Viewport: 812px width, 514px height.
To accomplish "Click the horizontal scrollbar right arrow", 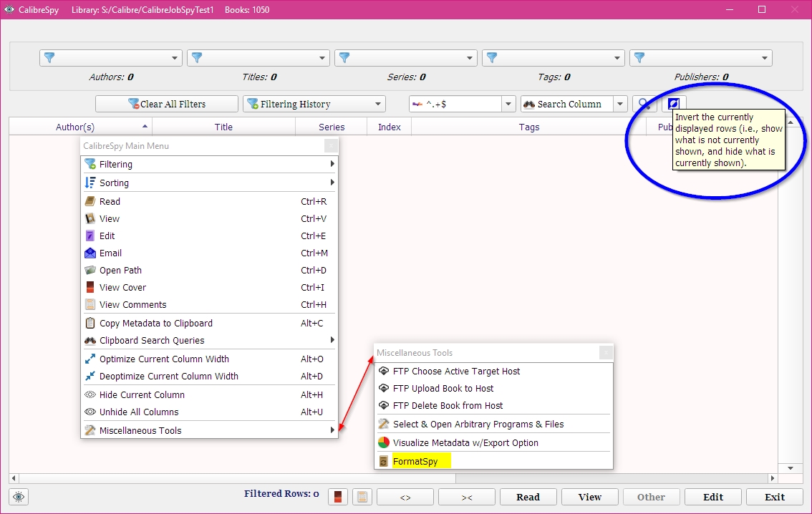I will [x=773, y=478].
